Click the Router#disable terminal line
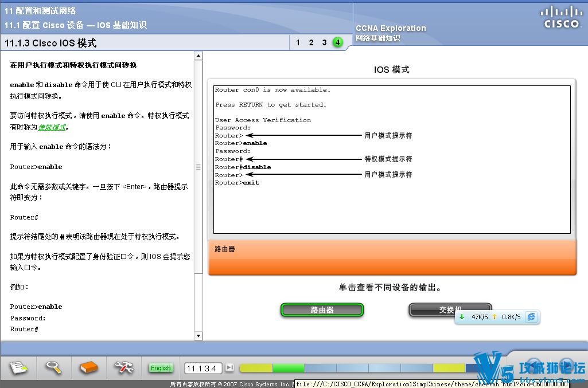Viewport: 588px width, 388px height. coord(243,167)
